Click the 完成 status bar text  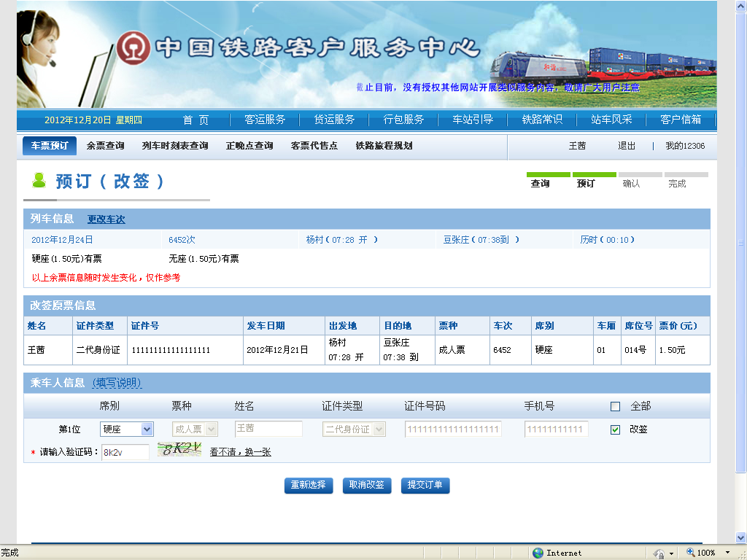(9, 553)
